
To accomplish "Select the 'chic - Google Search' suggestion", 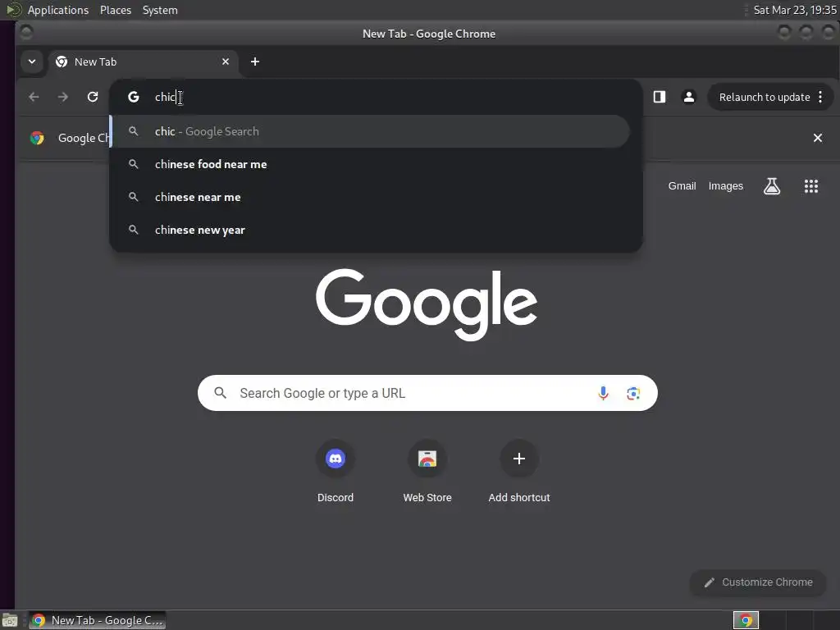I will click(x=370, y=131).
